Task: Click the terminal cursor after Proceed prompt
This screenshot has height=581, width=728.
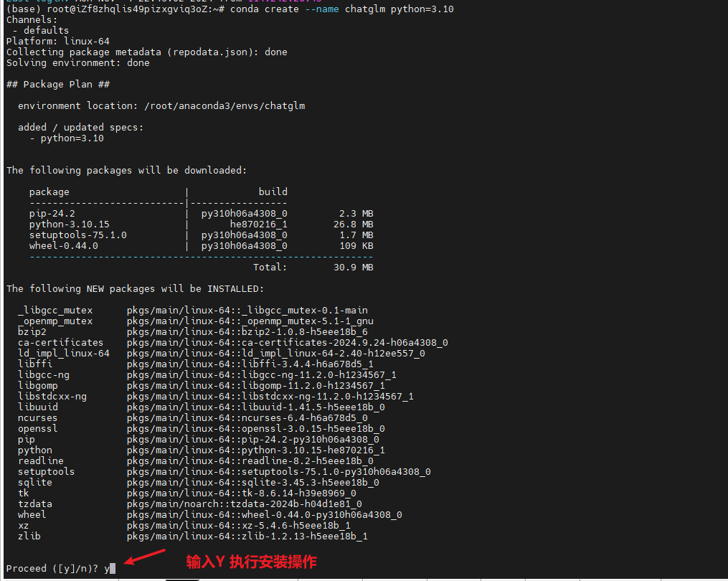Action: tap(113, 569)
